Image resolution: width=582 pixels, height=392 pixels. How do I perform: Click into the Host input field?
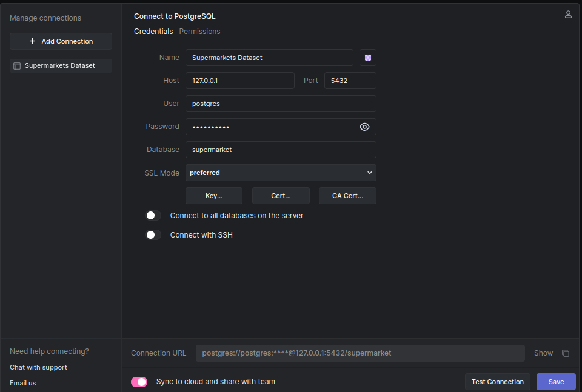(240, 81)
